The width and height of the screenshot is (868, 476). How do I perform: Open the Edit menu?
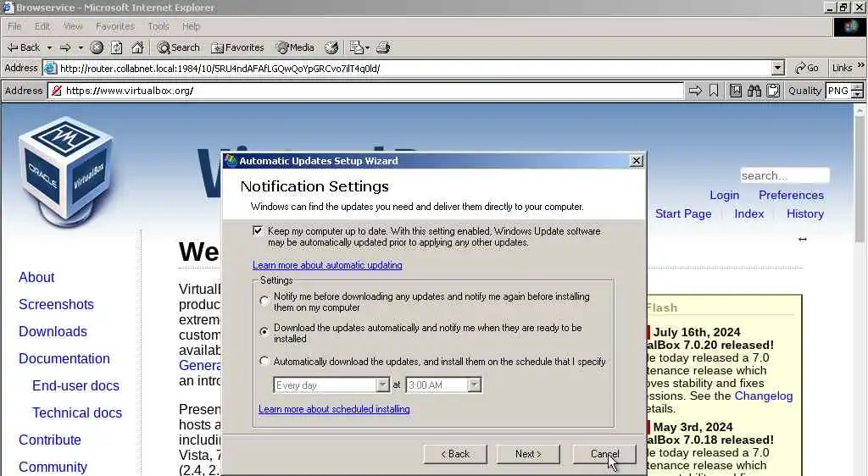[42, 26]
